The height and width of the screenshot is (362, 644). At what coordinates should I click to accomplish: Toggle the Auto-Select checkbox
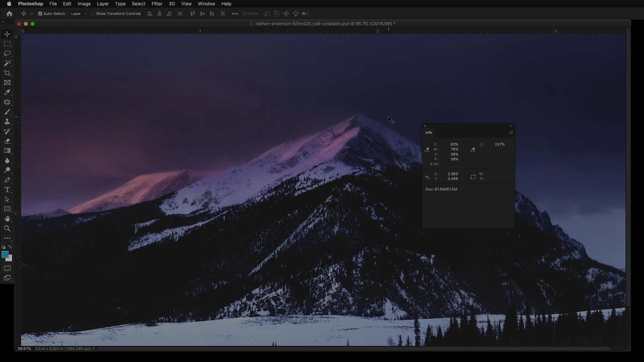40,14
